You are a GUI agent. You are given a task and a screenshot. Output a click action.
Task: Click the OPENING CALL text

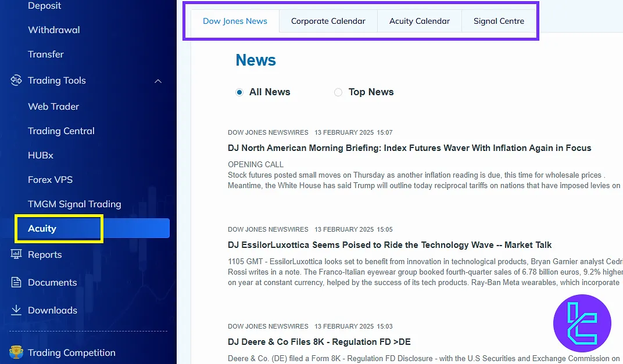(256, 164)
